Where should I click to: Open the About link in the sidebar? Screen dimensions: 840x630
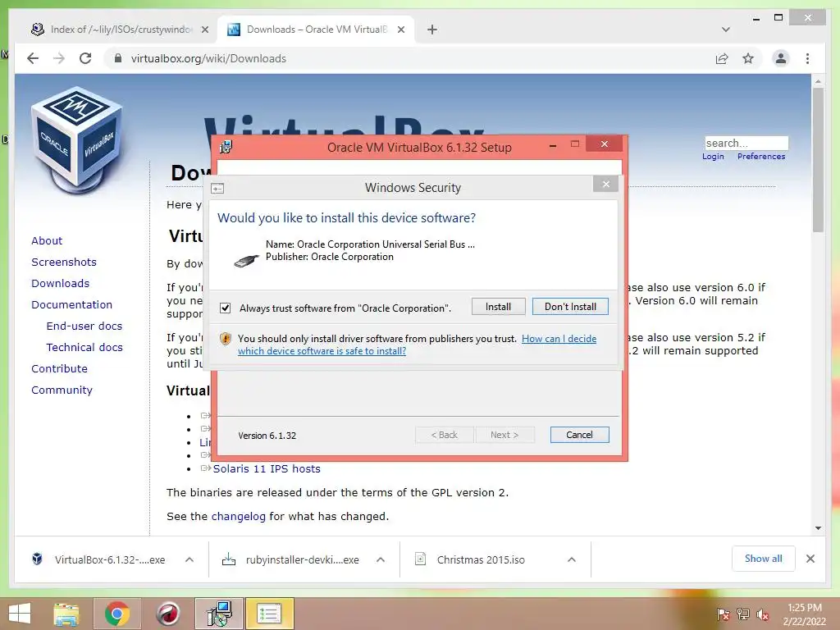[47, 240]
